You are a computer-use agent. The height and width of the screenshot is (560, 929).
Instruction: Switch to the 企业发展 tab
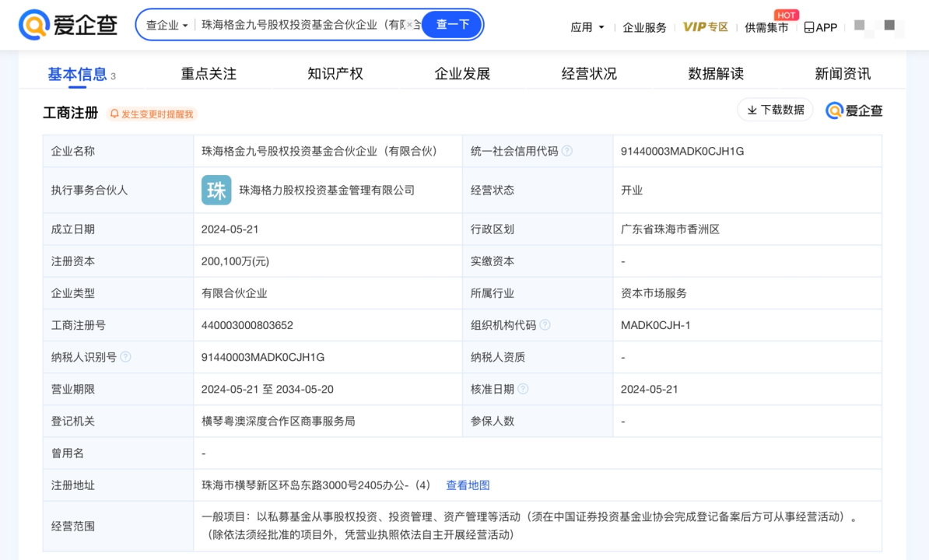pos(462,74)
